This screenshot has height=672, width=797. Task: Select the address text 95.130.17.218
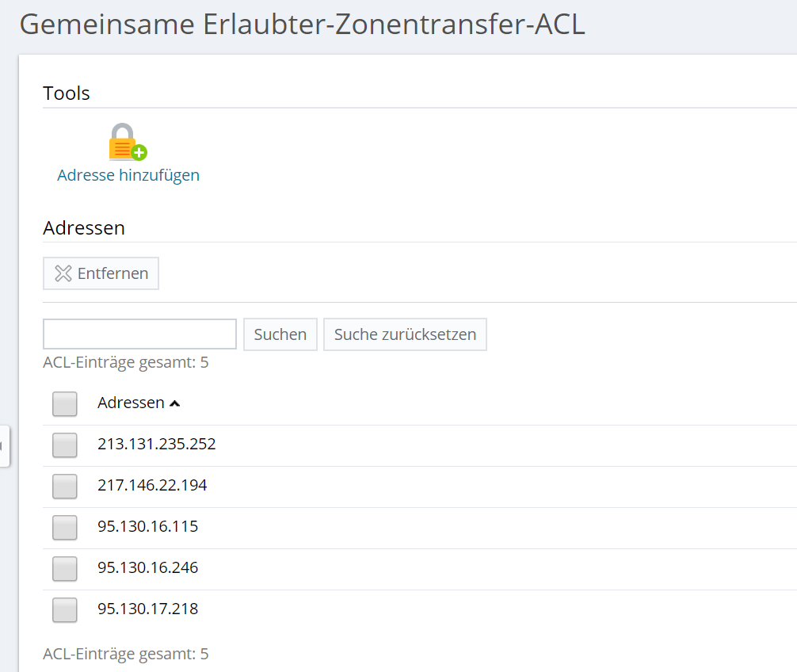point(147,609)
